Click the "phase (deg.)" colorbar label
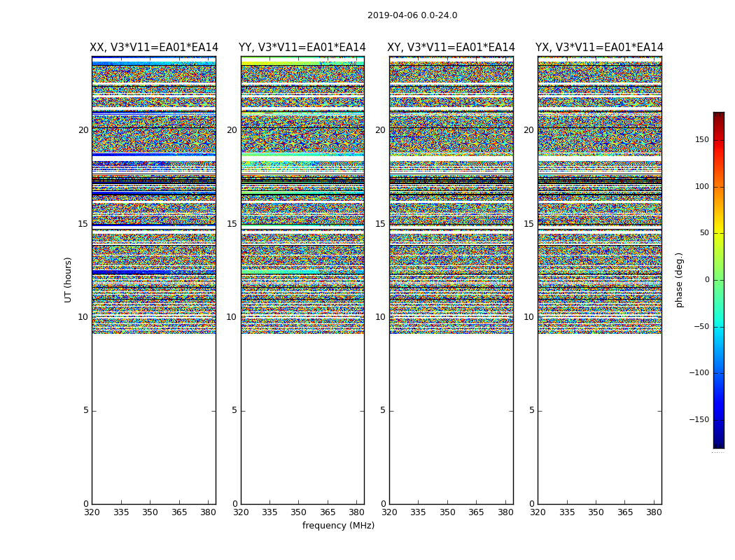 pyautogui.click(x=679, y=280)
